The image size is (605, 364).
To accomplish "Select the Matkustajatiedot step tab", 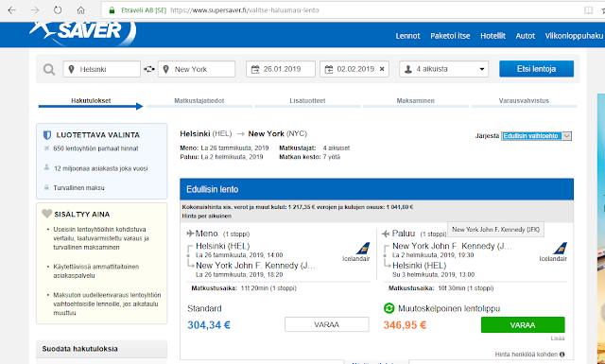I will coord(199,101).
